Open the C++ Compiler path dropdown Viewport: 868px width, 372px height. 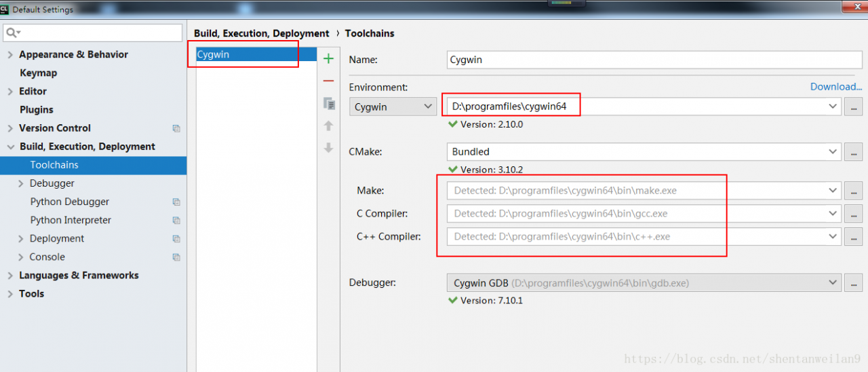833,236
